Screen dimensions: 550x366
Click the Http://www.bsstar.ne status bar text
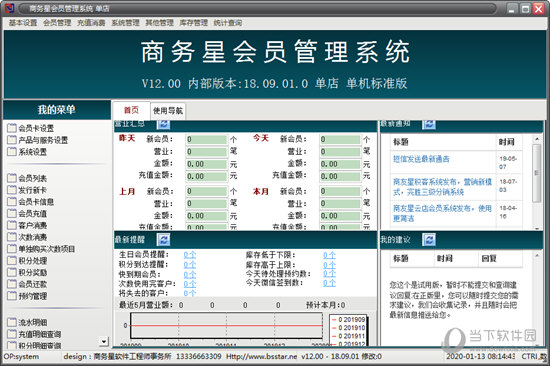[x=261, y=357]
